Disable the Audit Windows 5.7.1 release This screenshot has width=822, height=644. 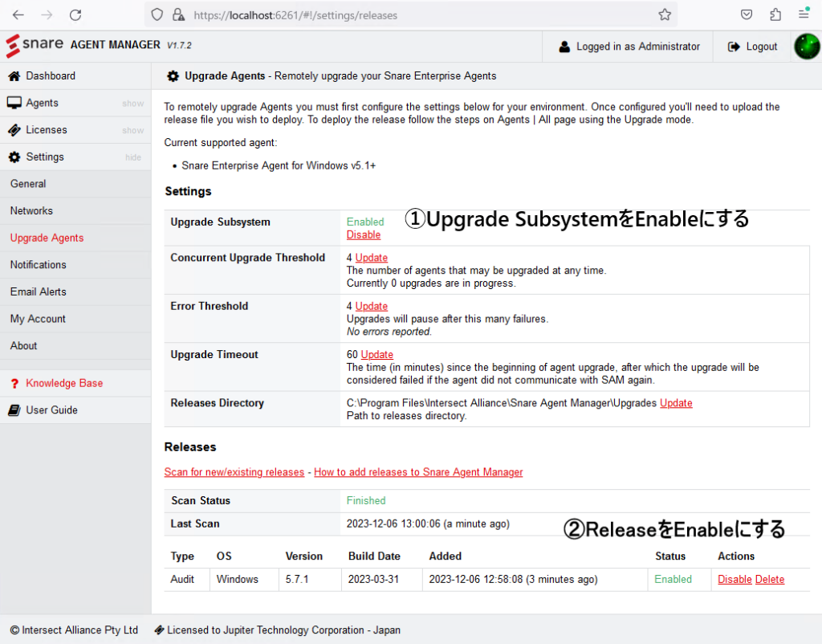point(735,580)
